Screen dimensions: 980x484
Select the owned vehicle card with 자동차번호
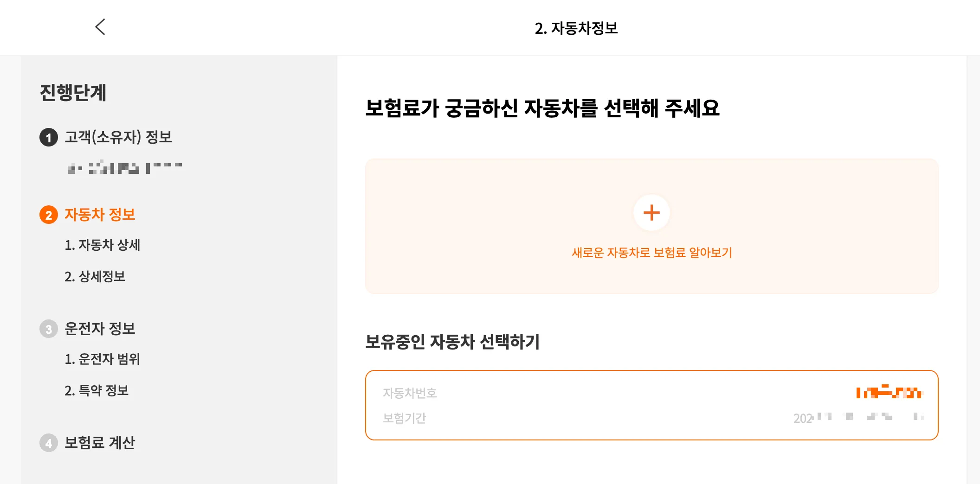tap(651, 405)
